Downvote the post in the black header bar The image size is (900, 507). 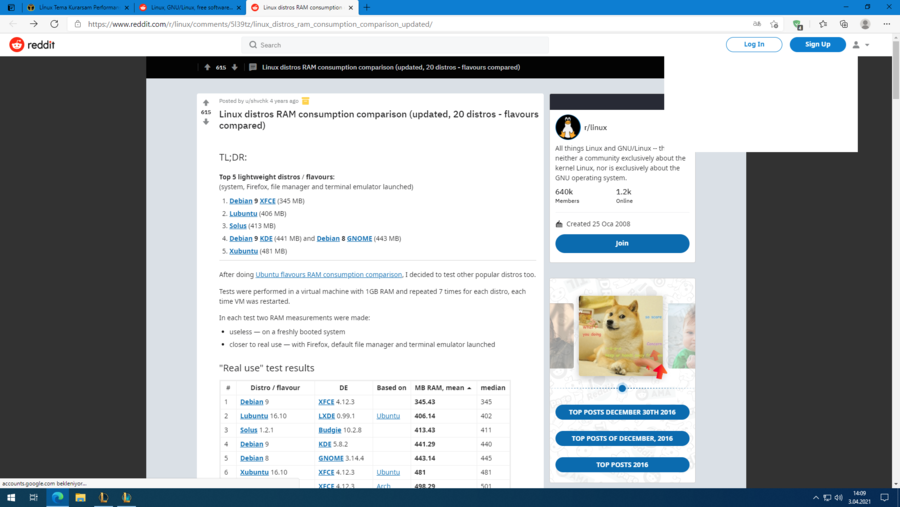pos(234,67)
